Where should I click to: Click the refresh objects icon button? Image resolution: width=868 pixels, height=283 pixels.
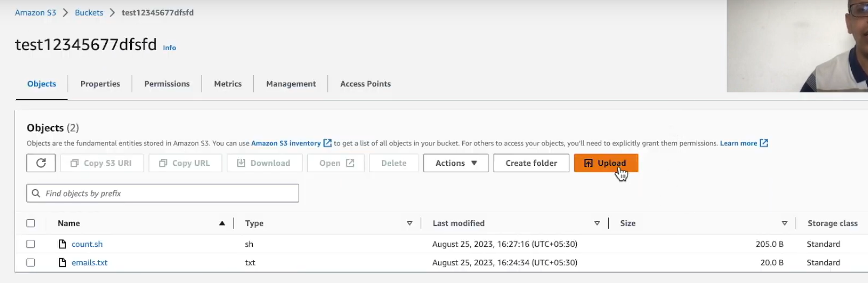(x=41, y=163)
